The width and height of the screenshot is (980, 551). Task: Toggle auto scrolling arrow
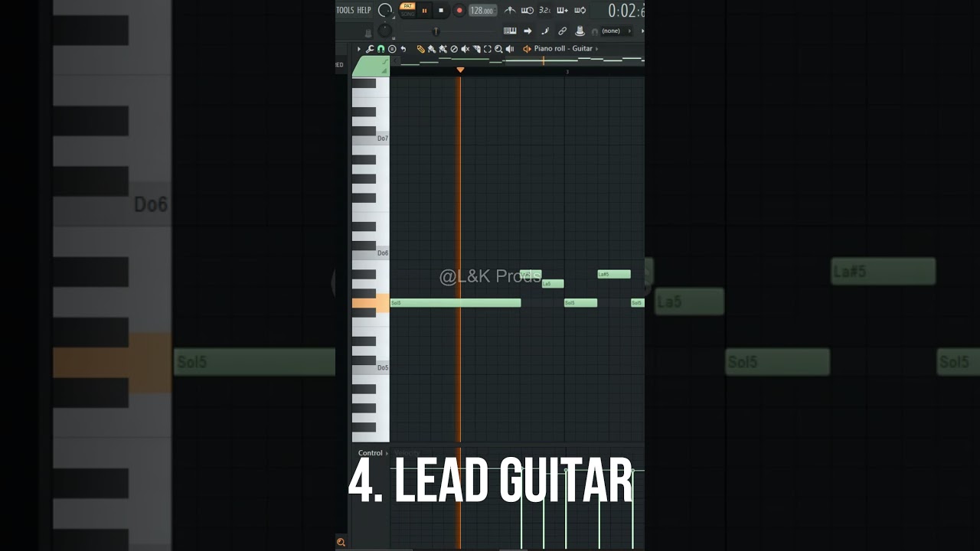click(528, 31)
